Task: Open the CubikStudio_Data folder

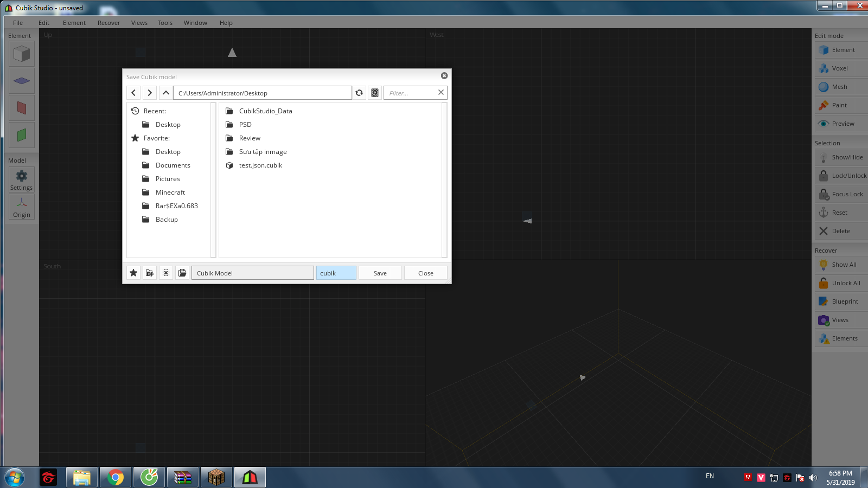Action: 265,111
